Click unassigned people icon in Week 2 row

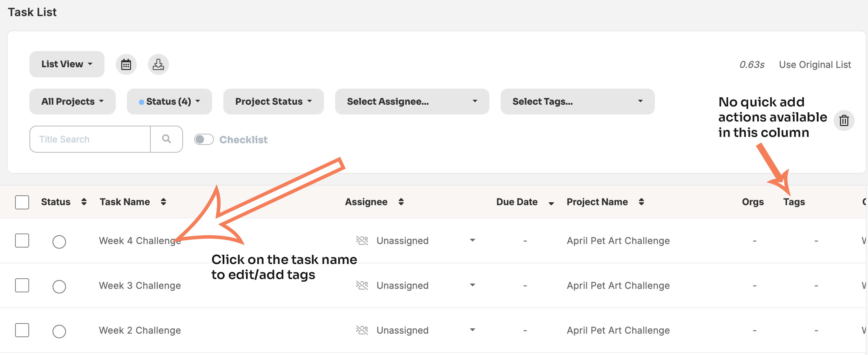[x=362, y=330]
